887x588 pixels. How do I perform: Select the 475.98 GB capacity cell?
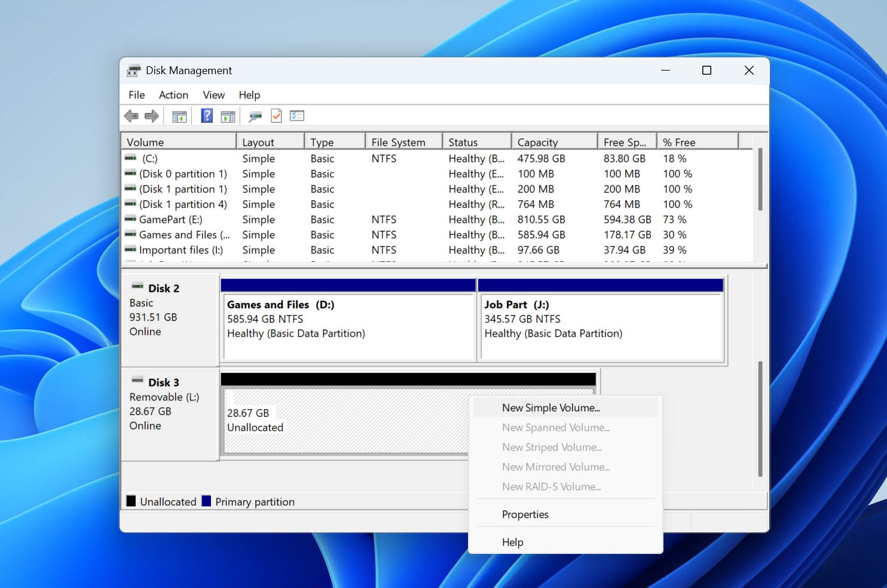pos(541,158)
